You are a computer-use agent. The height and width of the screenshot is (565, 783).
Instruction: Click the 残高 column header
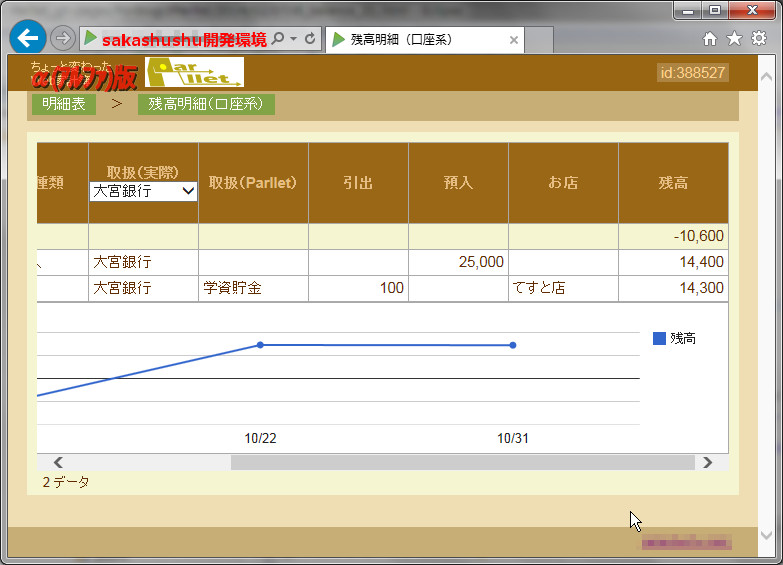[672, 183]
